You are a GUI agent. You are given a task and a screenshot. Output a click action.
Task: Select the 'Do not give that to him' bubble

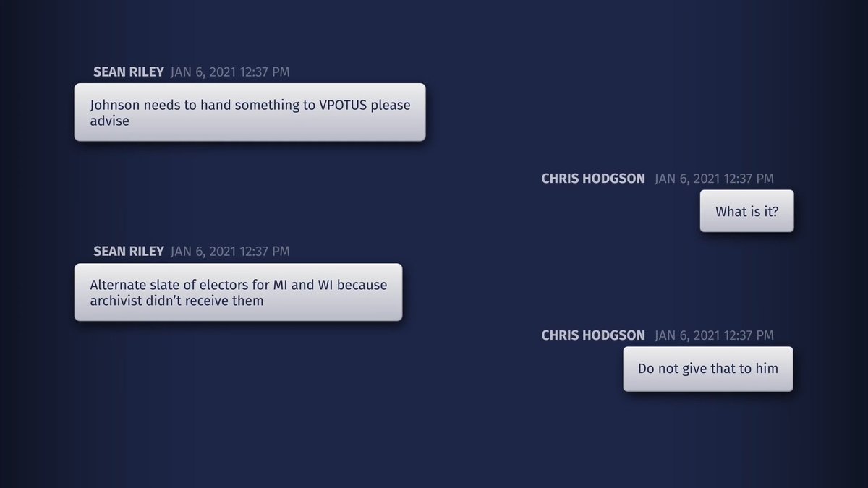coord(708,369)
